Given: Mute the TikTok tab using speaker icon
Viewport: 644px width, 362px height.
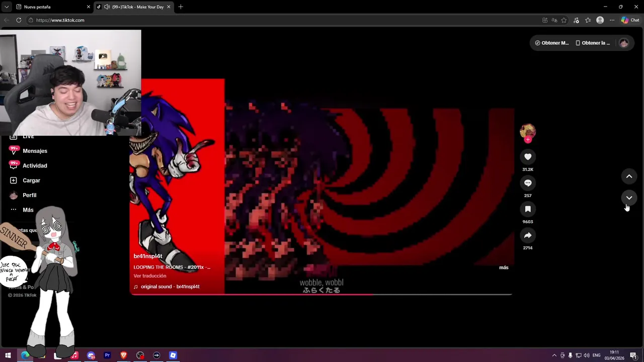Looking at the screenshot, I should point(107,7).
